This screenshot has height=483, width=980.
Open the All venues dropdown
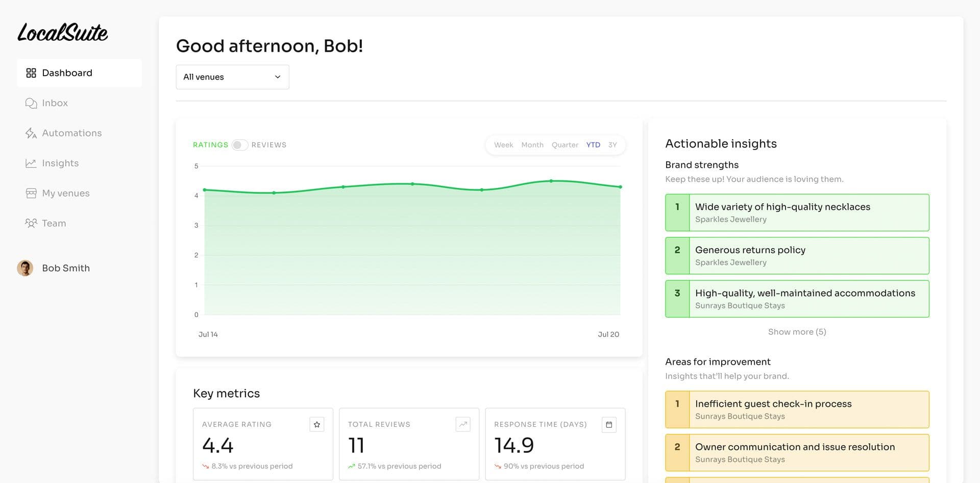[232, 77]
